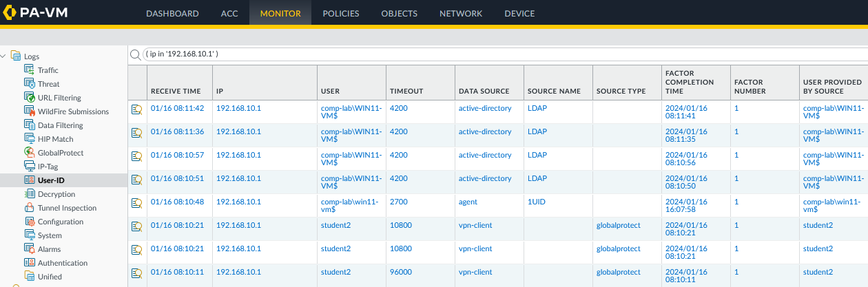Open detail view icon for 08:11:42 row

pyautogui.click(x=137, y=109)
